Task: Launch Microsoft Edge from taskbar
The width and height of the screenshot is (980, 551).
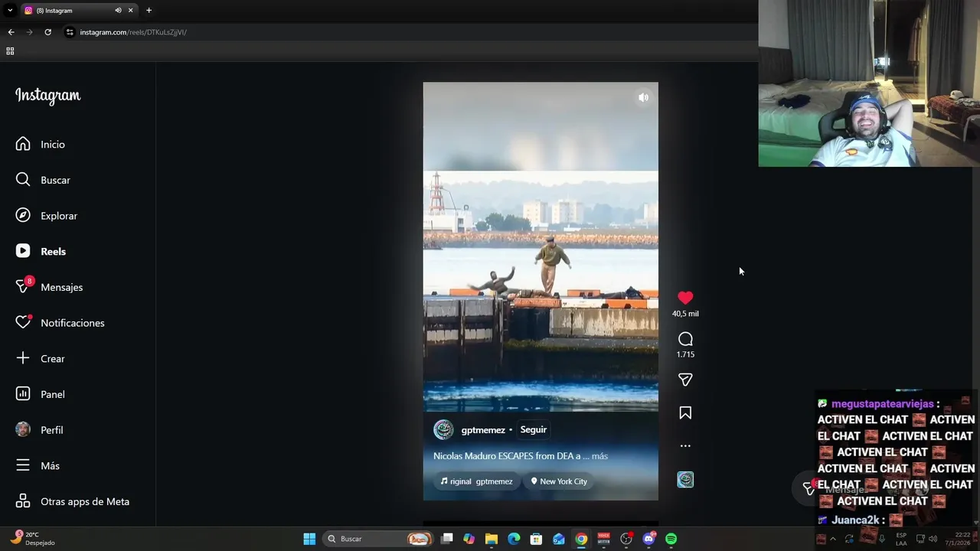Action: tap(514, 539)
